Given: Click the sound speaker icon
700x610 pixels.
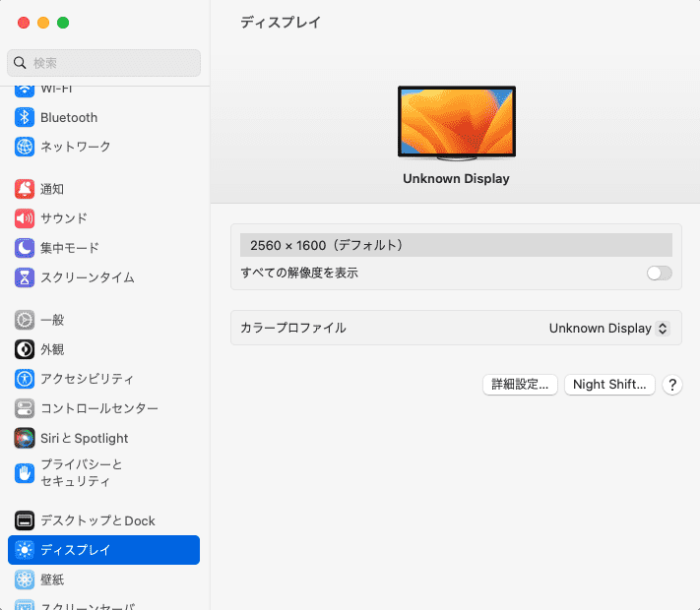Looking at the screenshot, I should tap(25, 218).
